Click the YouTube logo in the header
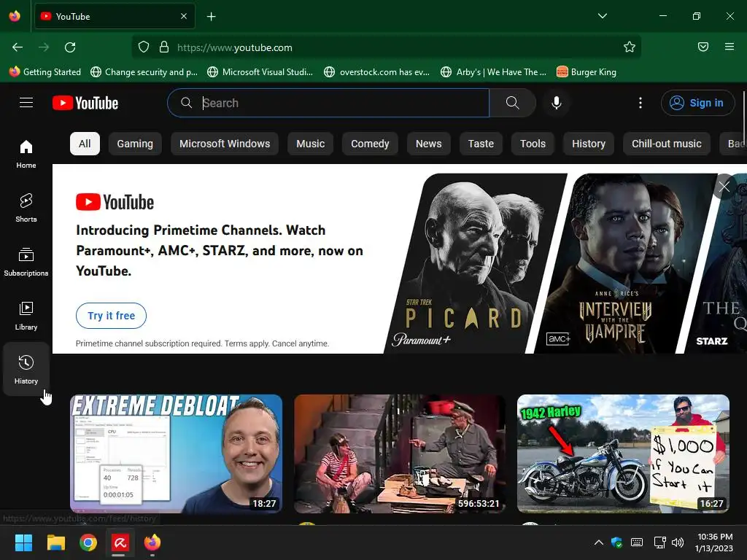Screen dimensions: 747x560 point(85,103)
